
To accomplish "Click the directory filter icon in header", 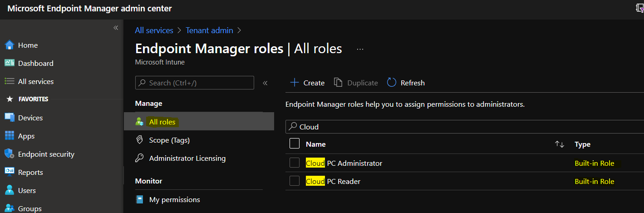I will coord(640,8).
